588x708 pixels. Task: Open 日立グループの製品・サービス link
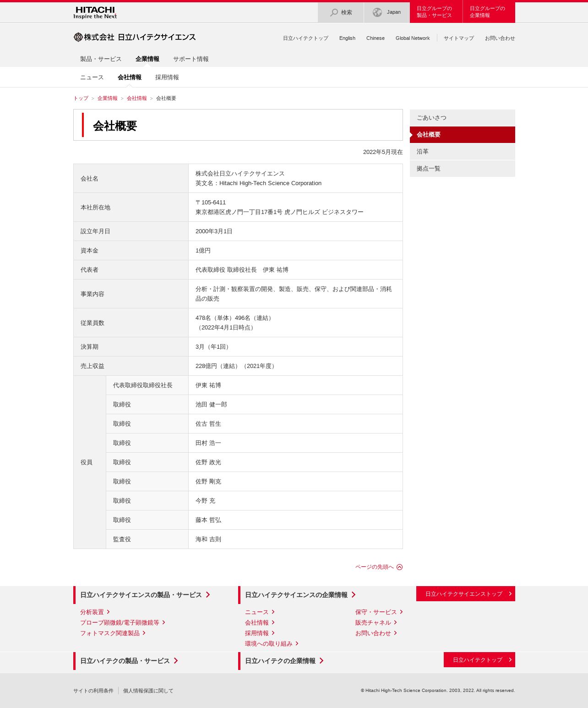point(436,12)
